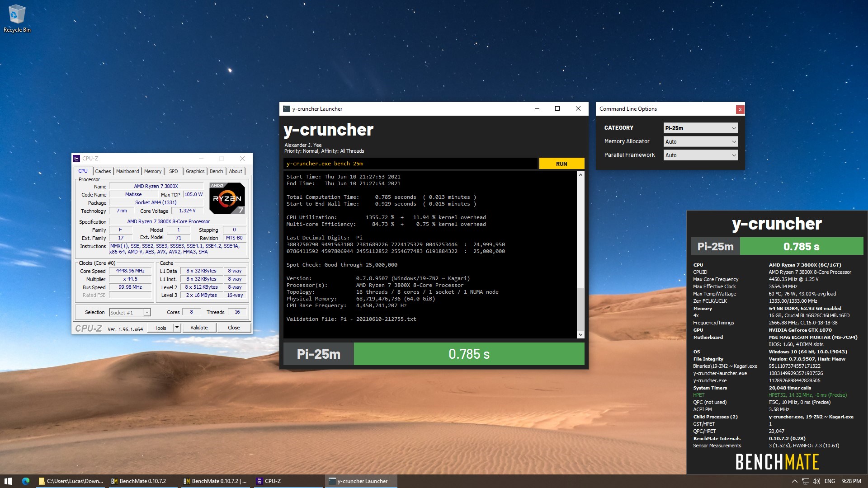Screen dimensions: 868x488
Task: Open the Mainboard tab in CPU-Z
Action: click(x=127, y=171)
